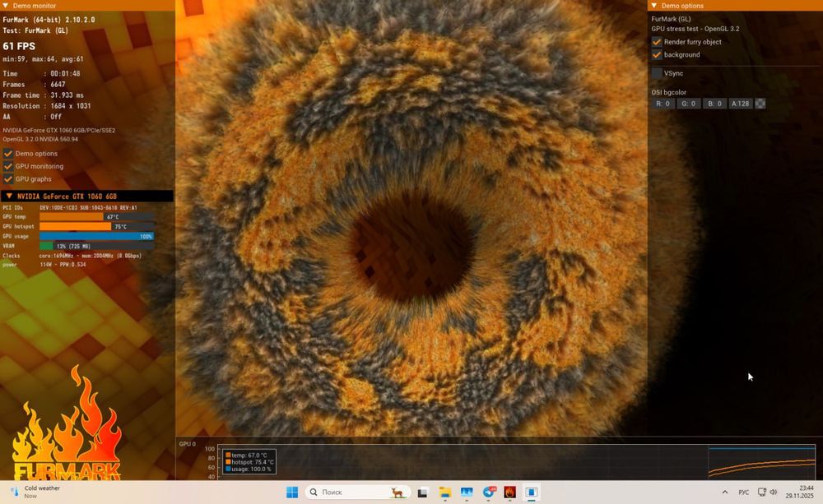This screenshot has width=823, height=504.
Task: Switch to the FurMark flame taskbar icon
Action: click(509, 492)
